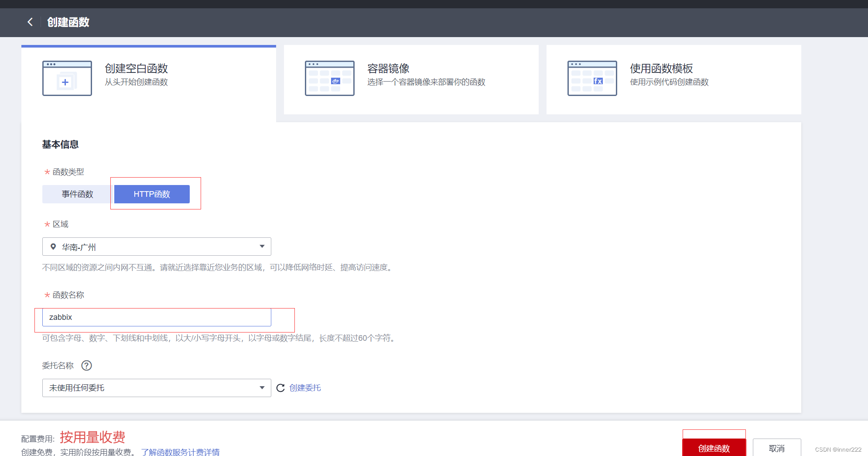The width and height of the screenshot is (868, 456).
Task: Select the 容器镜像 tab
Action: pyautogui.click(x=411, y=79)
